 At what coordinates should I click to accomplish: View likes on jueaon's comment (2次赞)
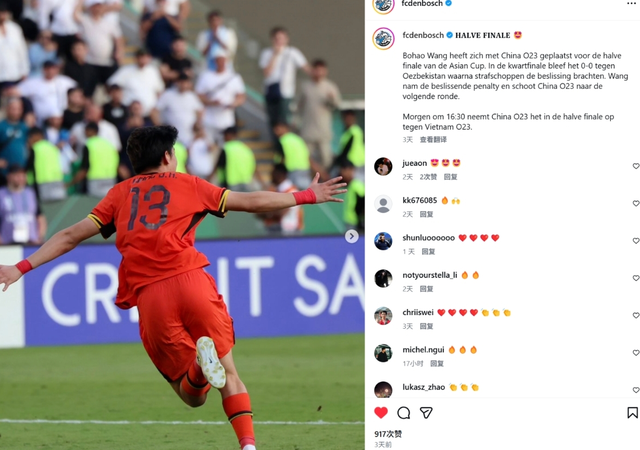click(428, 177)
